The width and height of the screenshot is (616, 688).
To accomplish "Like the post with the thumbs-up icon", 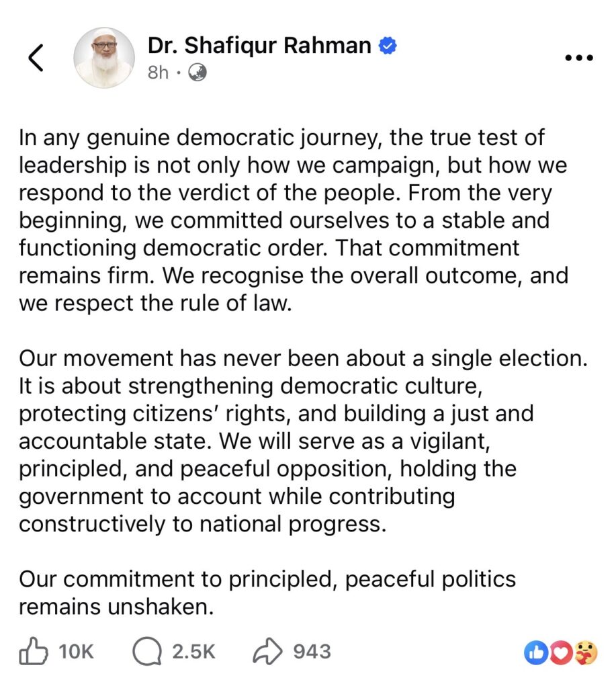I will (34, 651).
